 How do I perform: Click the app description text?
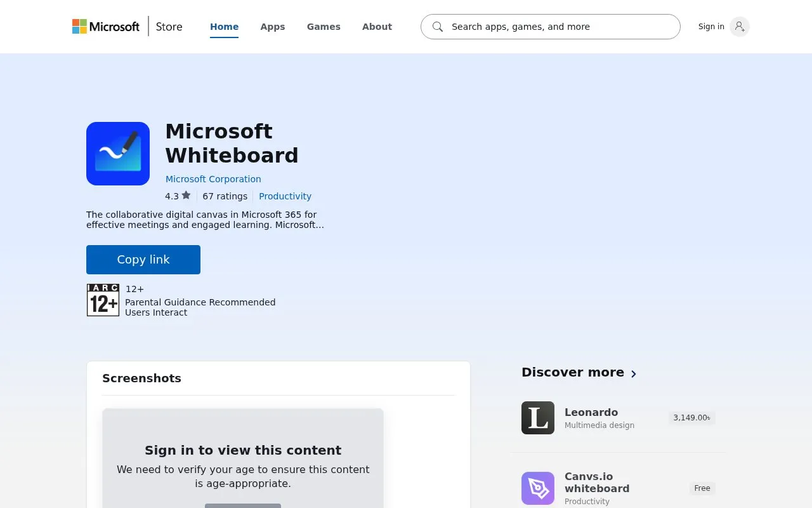click(x=205, y=220)
